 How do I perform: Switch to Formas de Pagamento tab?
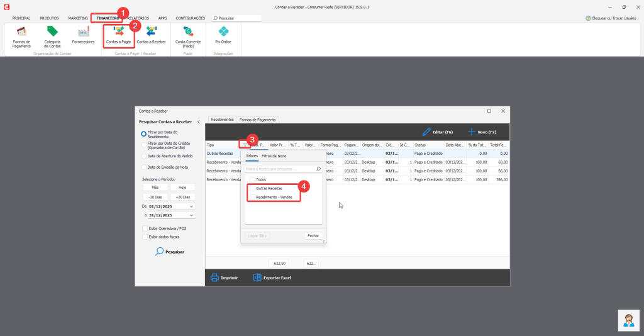point(257,120)
